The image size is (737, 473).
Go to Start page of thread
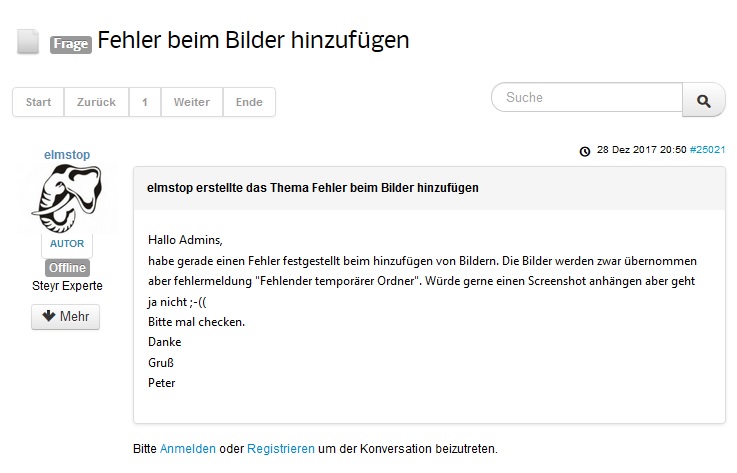(38, 102)
